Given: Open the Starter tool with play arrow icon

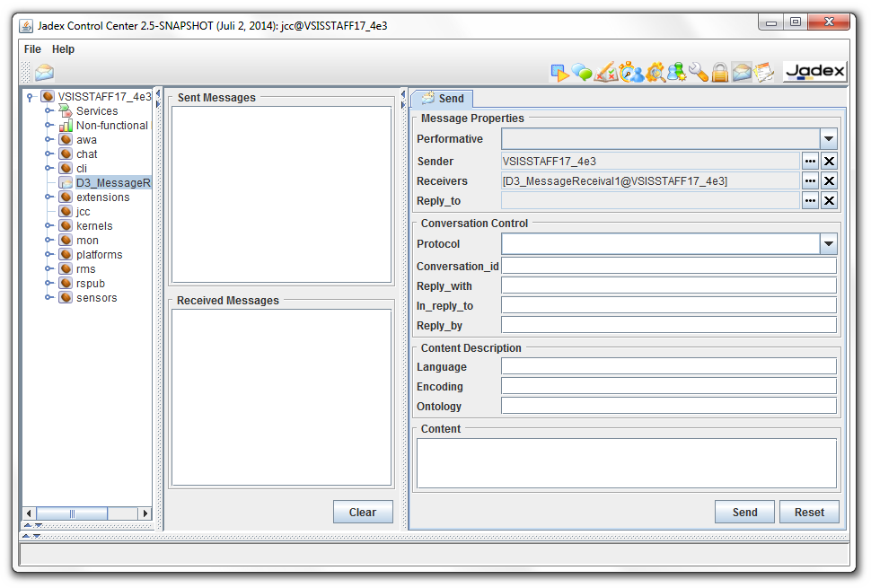Looking at the screenshot, I should pos(559,73).
